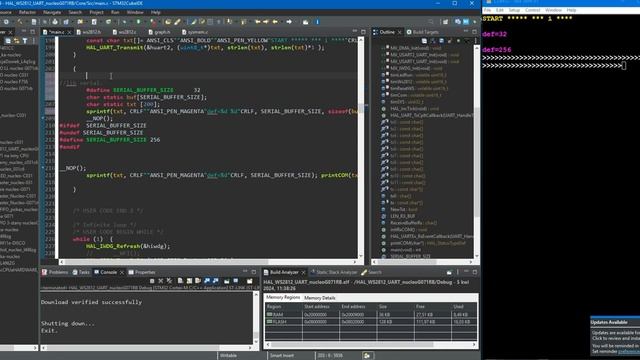Screen dimensions: 640x360
Task: Minimize the Outline panel
Action: [x=466, y=31]
